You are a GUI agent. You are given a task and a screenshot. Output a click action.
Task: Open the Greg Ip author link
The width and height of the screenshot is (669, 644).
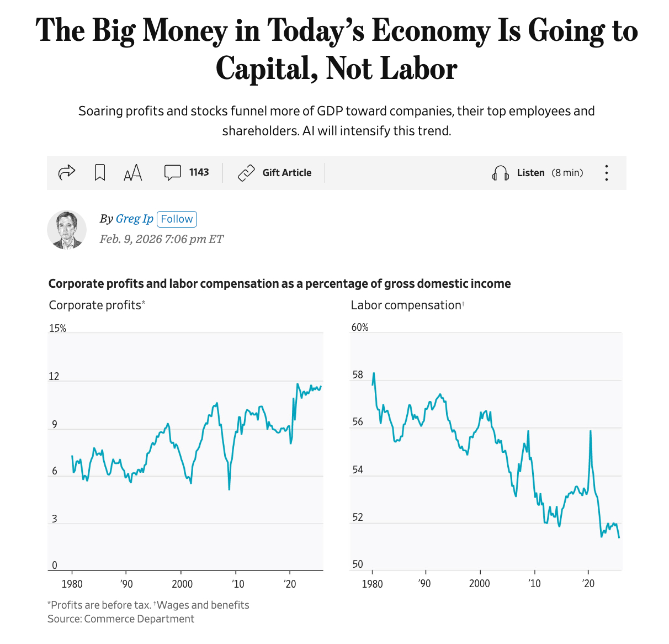click(x=134, y=219)
